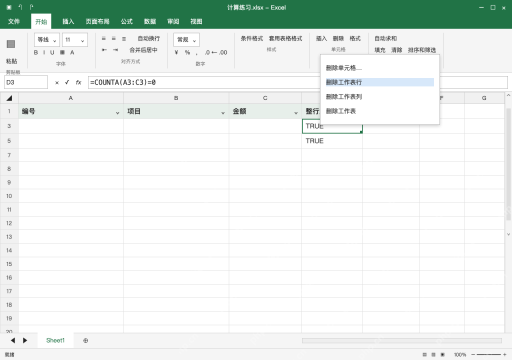The image size is (512, 360).
Task: Add a new sheet with plus icon
Action: click(x=86, y=340)
